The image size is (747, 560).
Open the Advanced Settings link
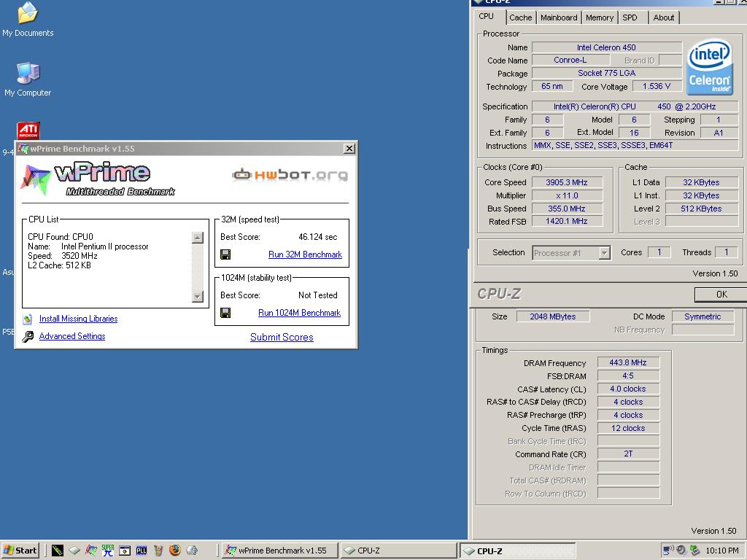(72, 336)
